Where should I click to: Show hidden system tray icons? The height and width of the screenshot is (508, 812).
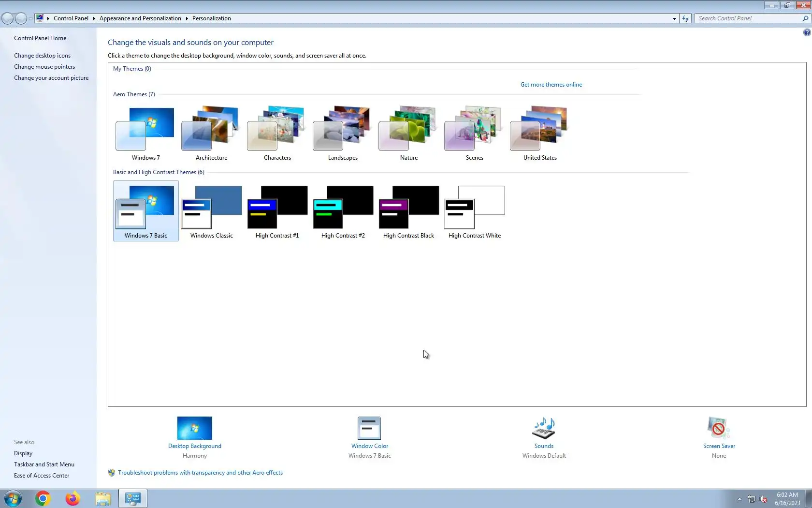pyautogui.click(x=739, y=499)
